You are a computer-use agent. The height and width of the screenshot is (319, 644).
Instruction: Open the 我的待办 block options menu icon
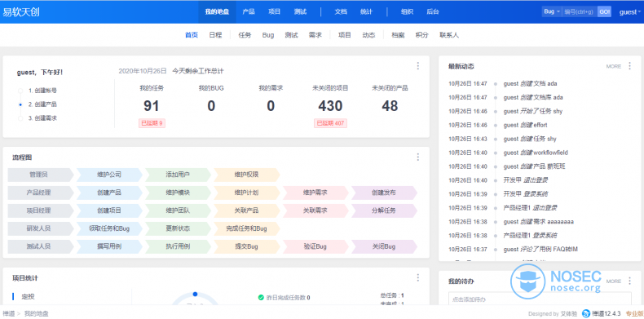tap(629, 281)
